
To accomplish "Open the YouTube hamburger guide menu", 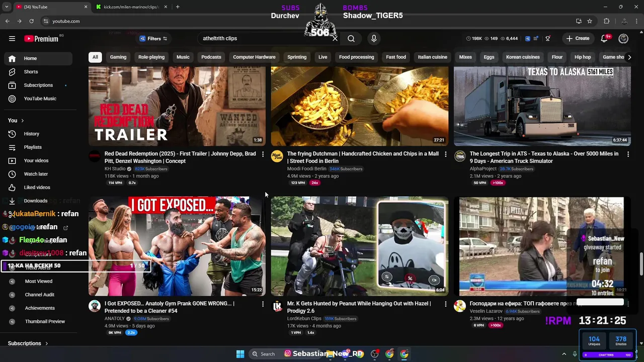I will click(x=12, y=38).
